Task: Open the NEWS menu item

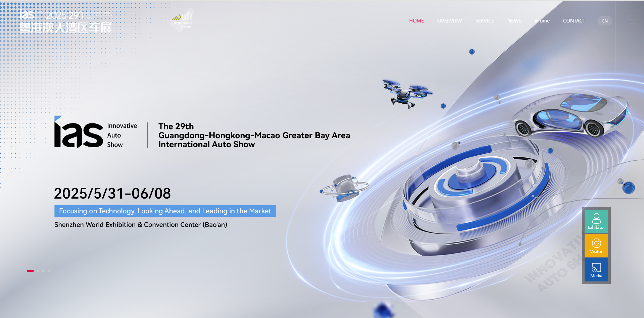Action: tap(514, 21)
